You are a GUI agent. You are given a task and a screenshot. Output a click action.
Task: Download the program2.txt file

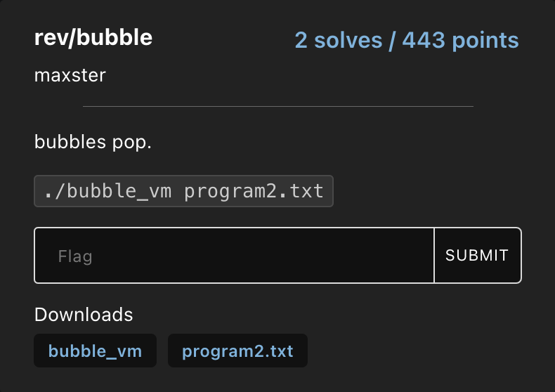click(x=237, y=351)
